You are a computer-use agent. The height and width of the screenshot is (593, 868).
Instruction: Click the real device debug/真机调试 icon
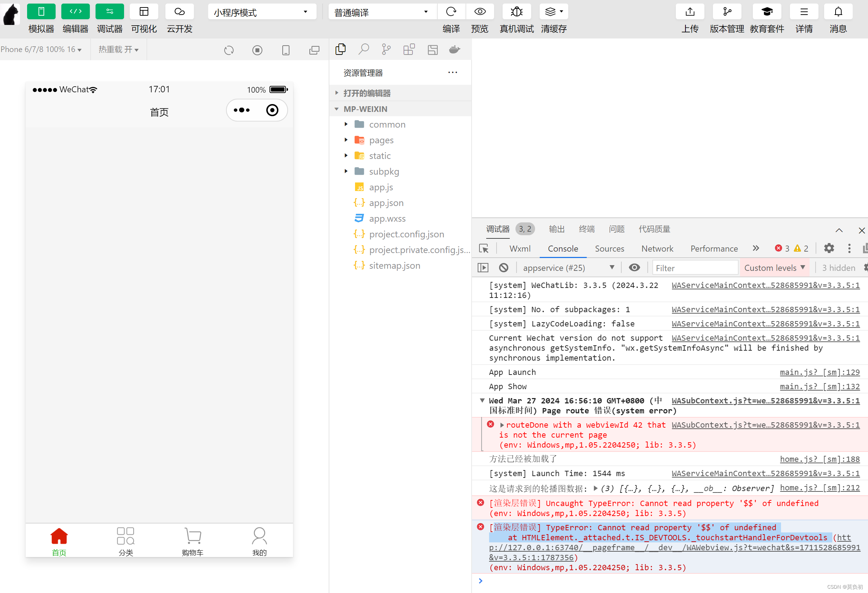tap(516, 11)
